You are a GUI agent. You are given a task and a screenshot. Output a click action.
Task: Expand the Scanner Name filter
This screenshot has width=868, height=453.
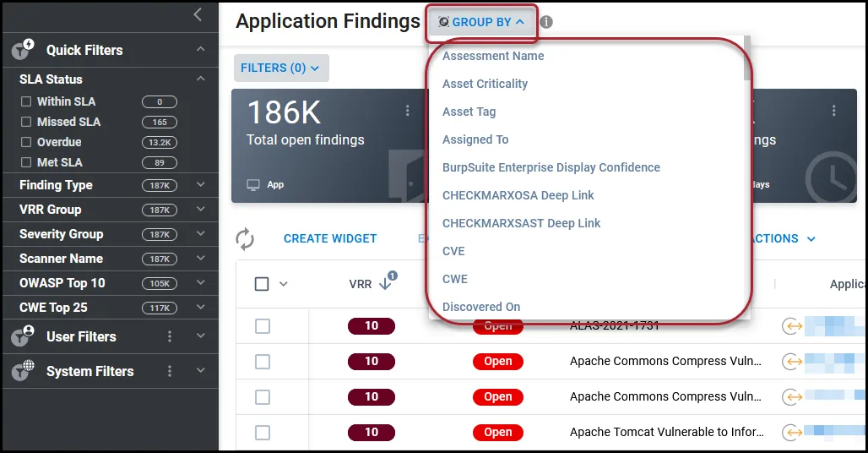click(200, 258)
